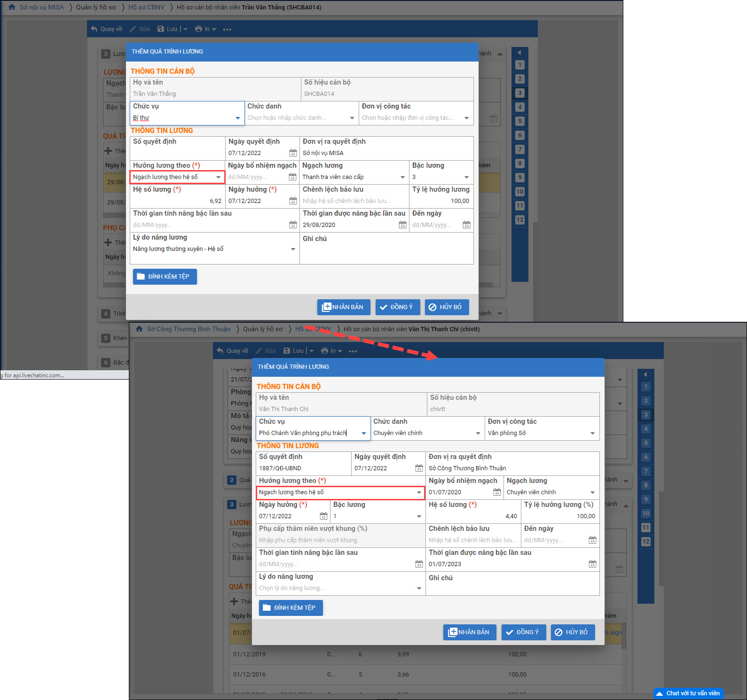Expand Chức danh dropdown showing Chuyên viên chính
Image resolution: width=747 pixels, height=700 pixels.
point(478,433)
